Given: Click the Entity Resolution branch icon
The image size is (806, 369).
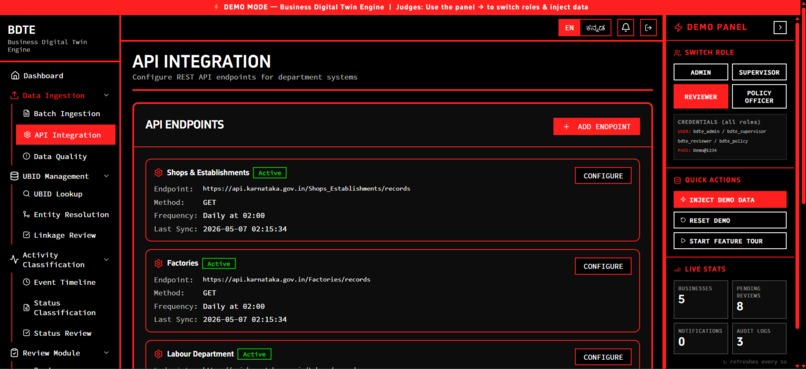Looking at the screenshot, I should 27,215.
